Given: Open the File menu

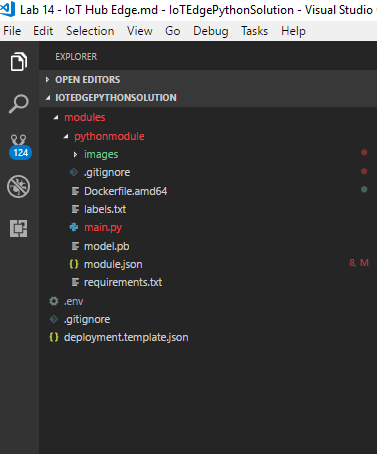Looking at the screenshot, I should [12, 31].
